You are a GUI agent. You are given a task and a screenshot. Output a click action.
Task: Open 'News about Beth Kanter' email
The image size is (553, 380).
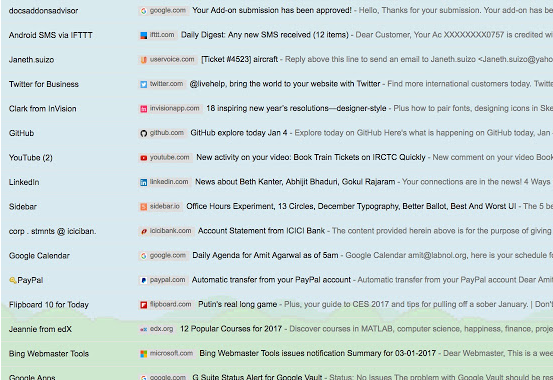[x=295, y=182]
